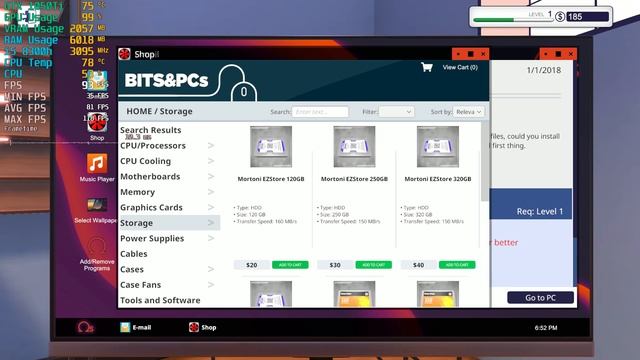The image size is (640, 360).
Task: Click the Mortoni EZStore 320GB thumbnail
Action: point(438,147)
